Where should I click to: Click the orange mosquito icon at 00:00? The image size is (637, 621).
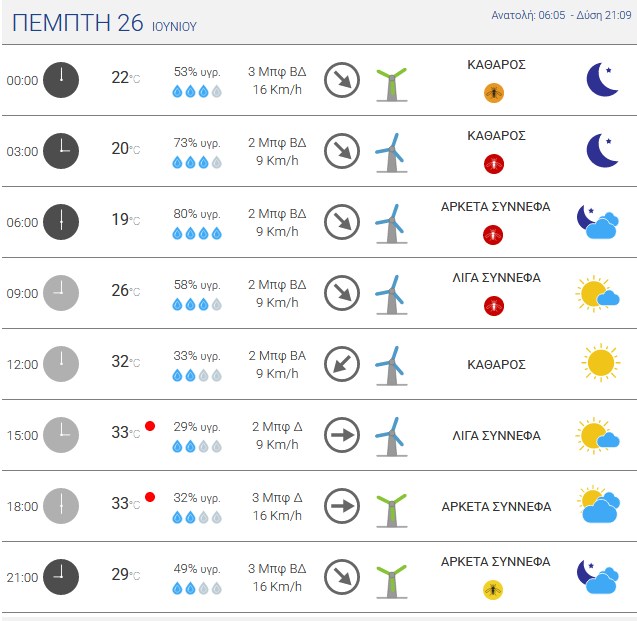pos(494,93)
